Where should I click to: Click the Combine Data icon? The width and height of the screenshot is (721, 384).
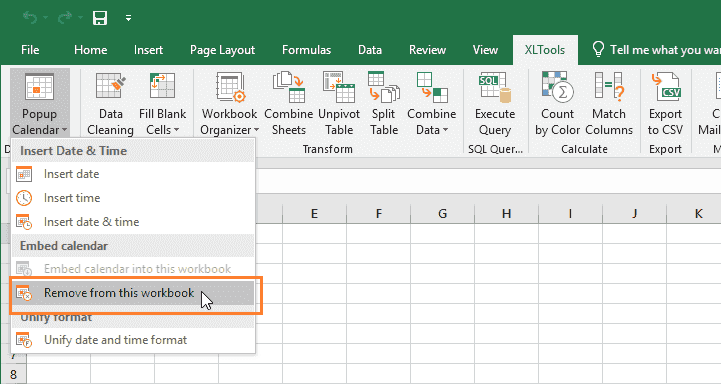coord(432,87)
